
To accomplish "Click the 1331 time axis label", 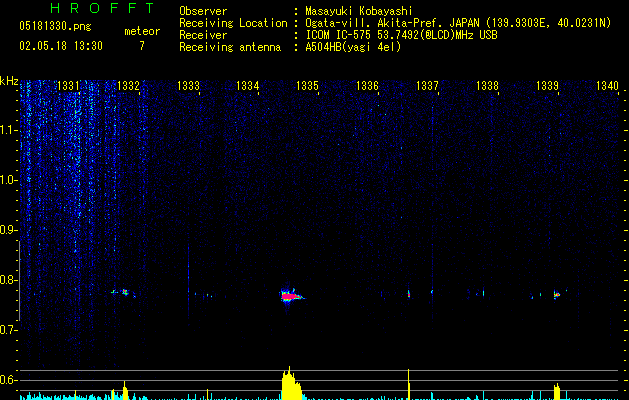I will pos(69,86).
